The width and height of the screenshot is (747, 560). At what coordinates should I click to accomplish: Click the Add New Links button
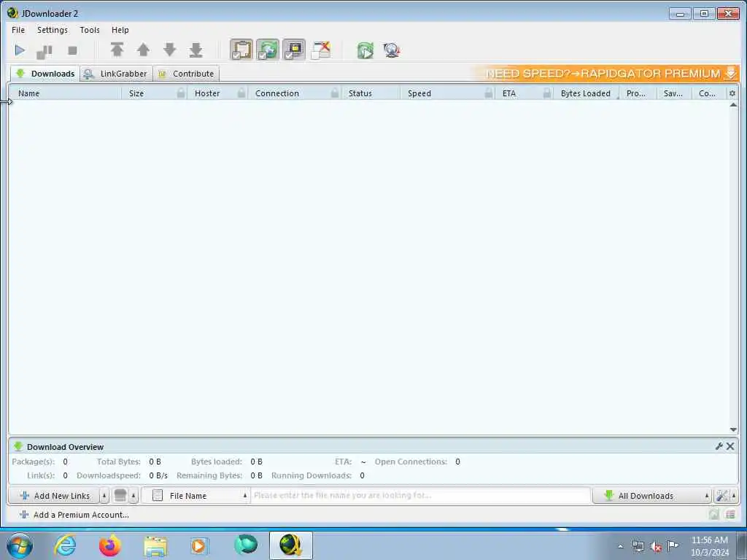(x=54, y=496)
